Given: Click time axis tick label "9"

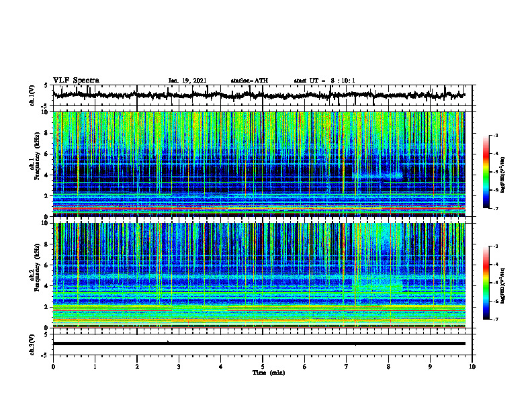Looking at the screenshot, I should 430,367.
